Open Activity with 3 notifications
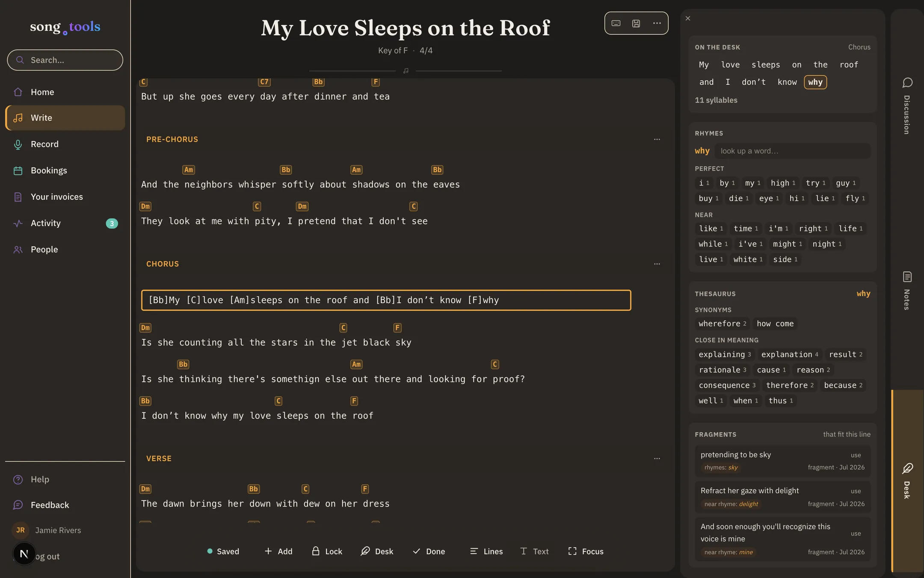This screenshot has width=924, height=578. (x=65, y=223)
